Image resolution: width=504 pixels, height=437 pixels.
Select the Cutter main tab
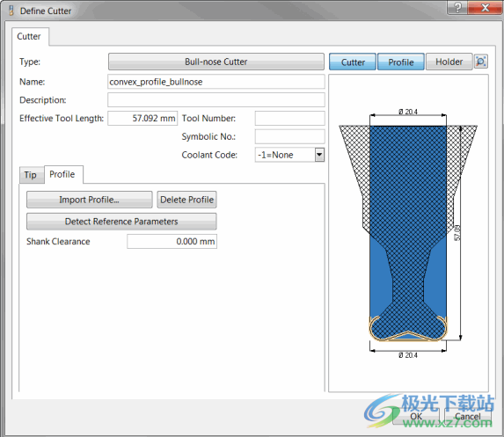point(29,36)
